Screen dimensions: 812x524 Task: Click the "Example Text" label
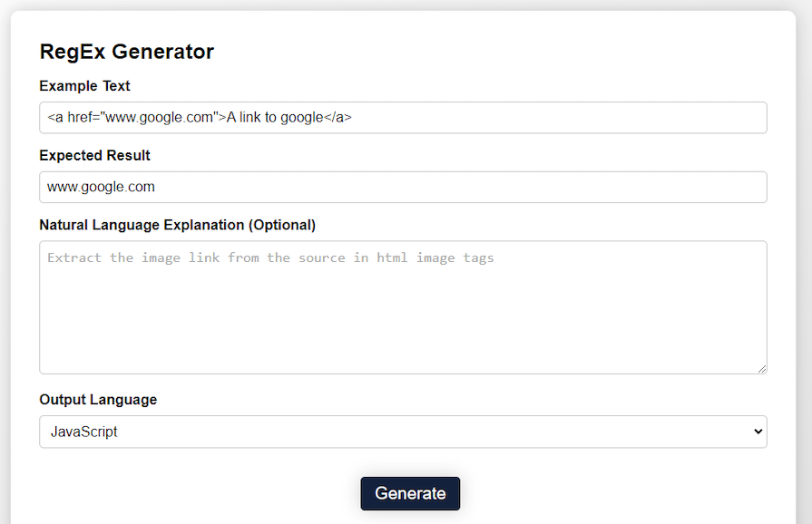coord(84,86)
